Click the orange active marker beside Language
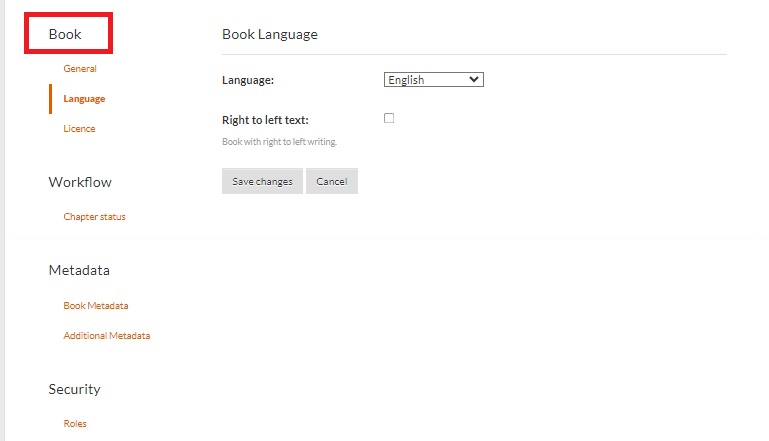769x441 pixels. [x=50, y=99]
